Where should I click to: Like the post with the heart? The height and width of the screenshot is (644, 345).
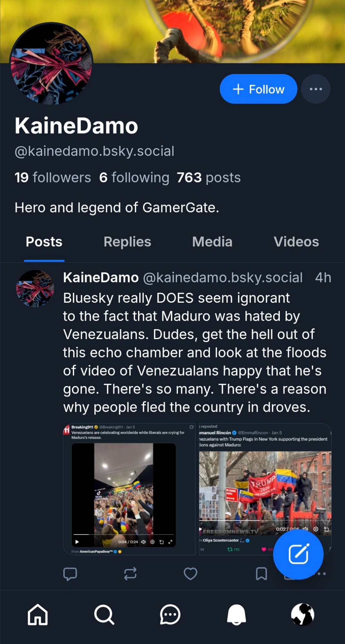tap(191, 574)
